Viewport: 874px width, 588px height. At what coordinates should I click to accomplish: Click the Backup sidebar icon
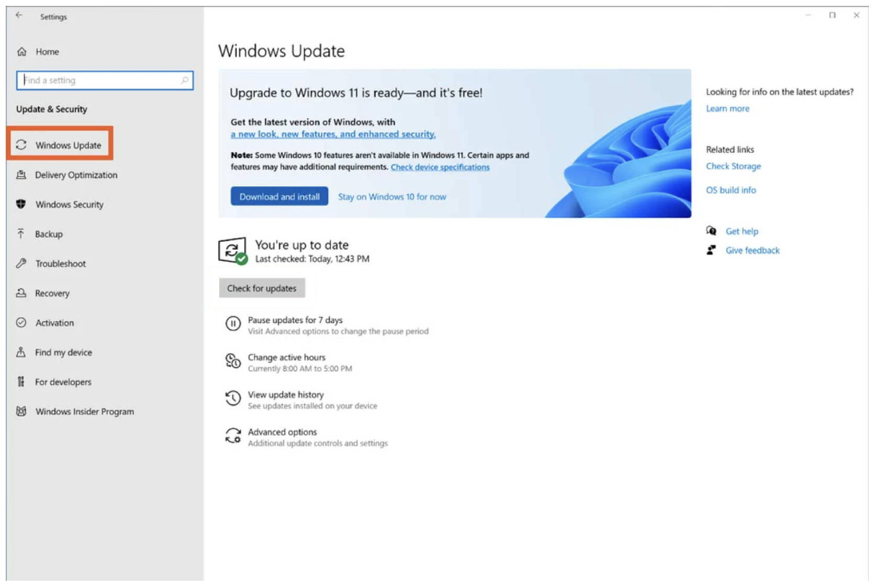[x=21, y=234]
